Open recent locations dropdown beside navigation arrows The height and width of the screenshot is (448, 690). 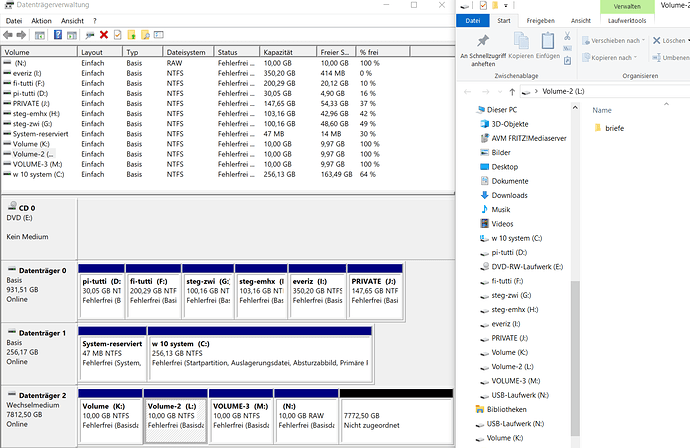point(500,92)
